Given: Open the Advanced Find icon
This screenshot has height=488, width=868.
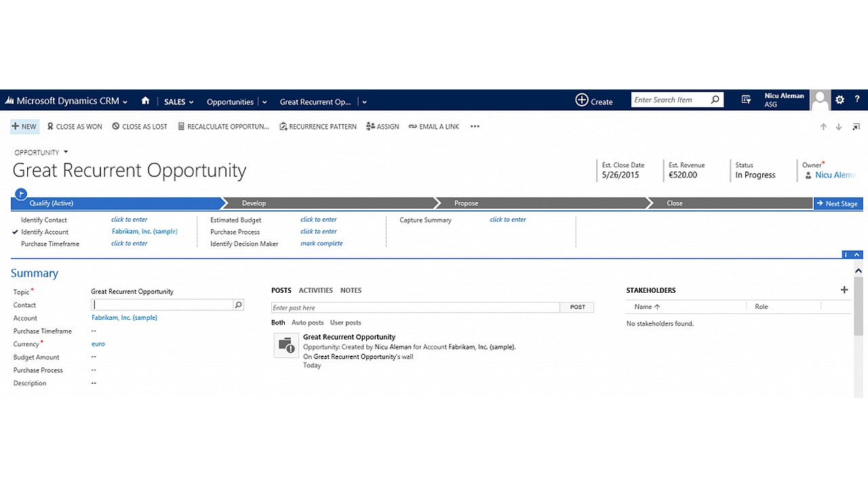Looking at the screenshot, I should pyautogui.click(x=746, y=100).
